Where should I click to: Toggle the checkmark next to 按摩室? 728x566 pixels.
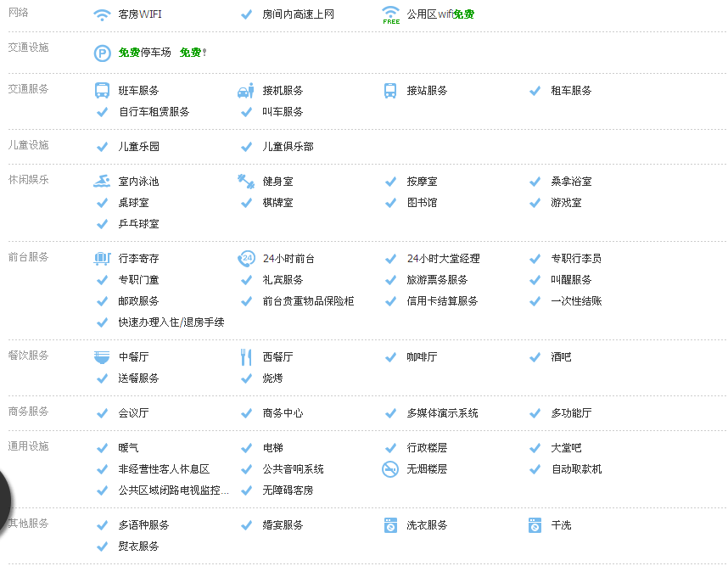(x=389, y=180)
